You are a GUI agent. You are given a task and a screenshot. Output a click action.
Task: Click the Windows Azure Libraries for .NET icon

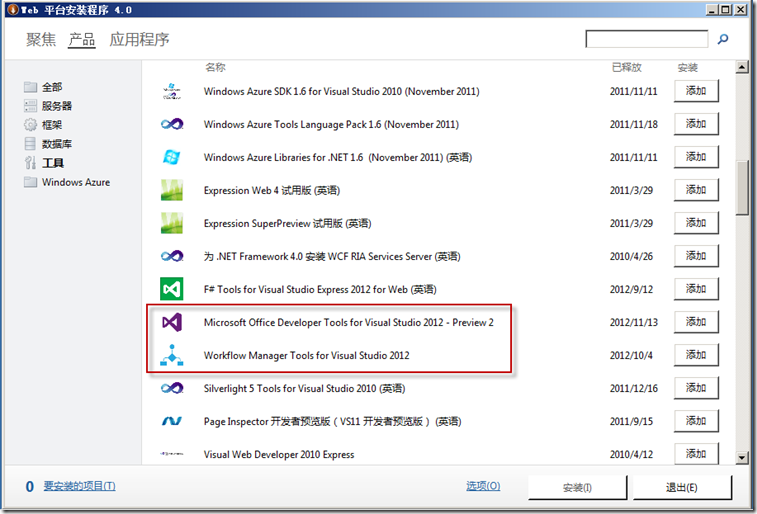pos(172,157)
